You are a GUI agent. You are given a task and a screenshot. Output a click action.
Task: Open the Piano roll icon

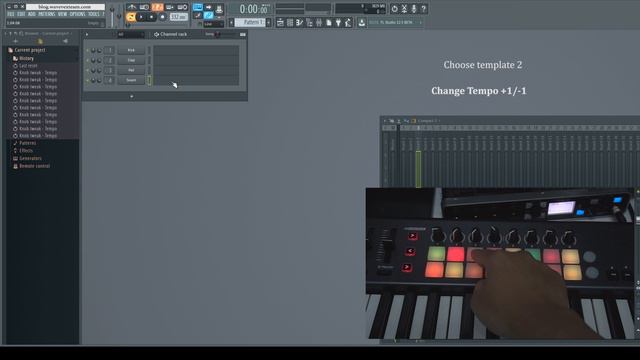(x=300, y=22)
